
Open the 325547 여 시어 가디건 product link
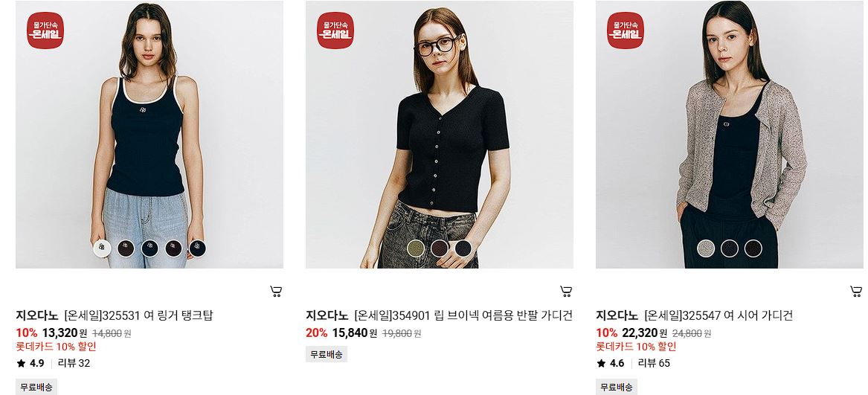coord(718,316)
